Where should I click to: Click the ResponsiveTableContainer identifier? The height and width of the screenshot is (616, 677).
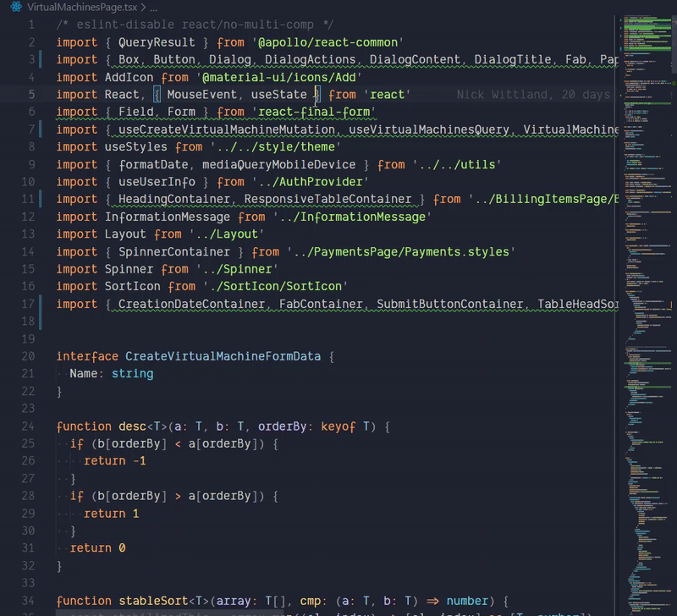(x=327, y=199)
